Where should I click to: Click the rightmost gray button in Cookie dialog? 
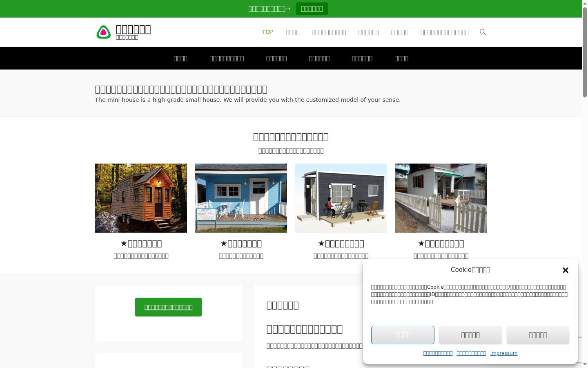pos(538,335)
